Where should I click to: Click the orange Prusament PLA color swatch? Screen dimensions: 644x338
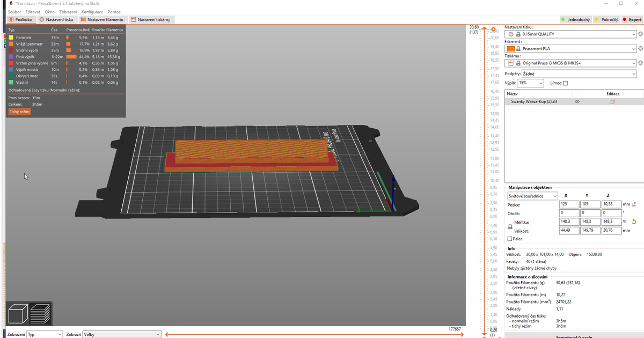(x=510, y=49)
